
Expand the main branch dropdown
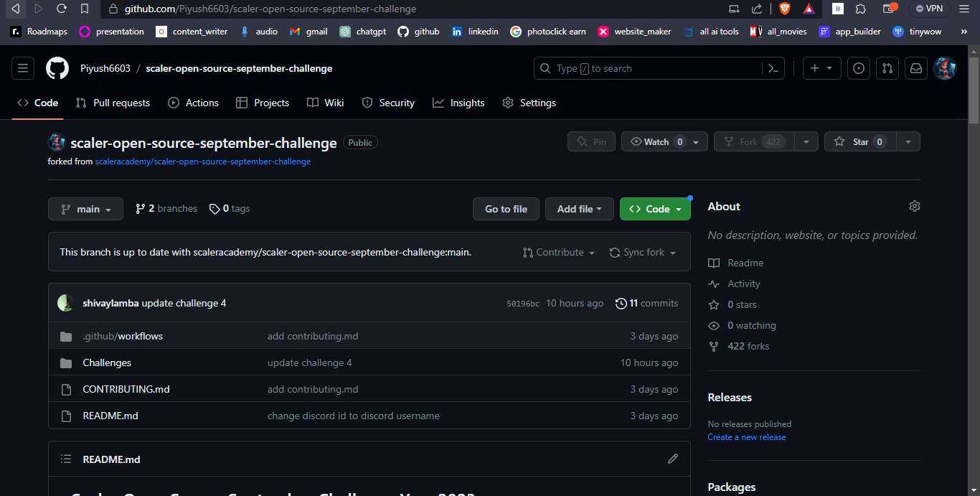(x=85, y=209)
